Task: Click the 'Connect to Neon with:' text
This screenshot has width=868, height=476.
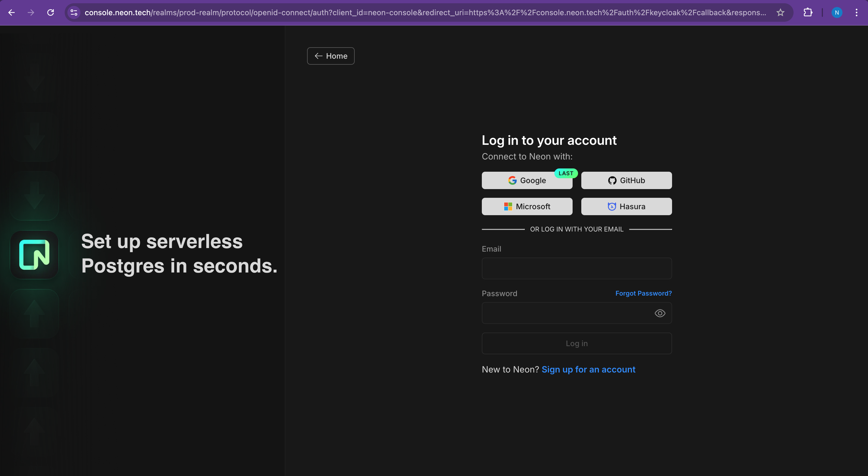Action: (x=527, y=156)
